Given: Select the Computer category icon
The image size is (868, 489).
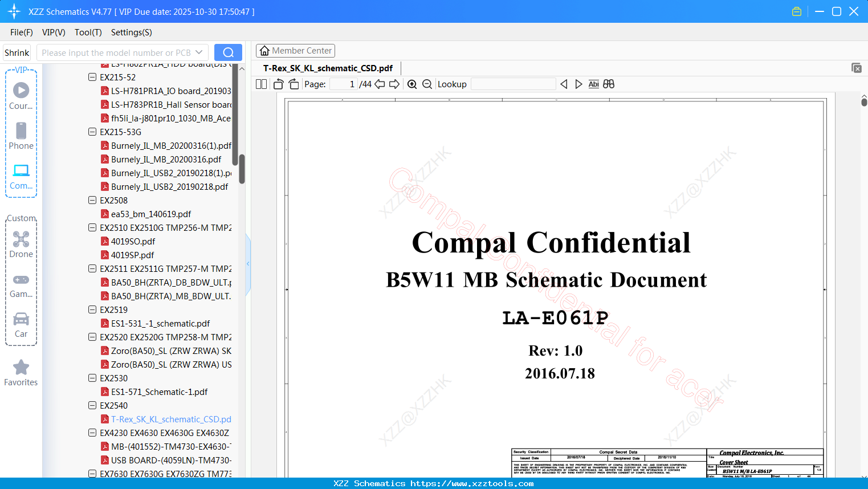Looking at the screenshot, I should pyautogui.click(x=21, y=170).
